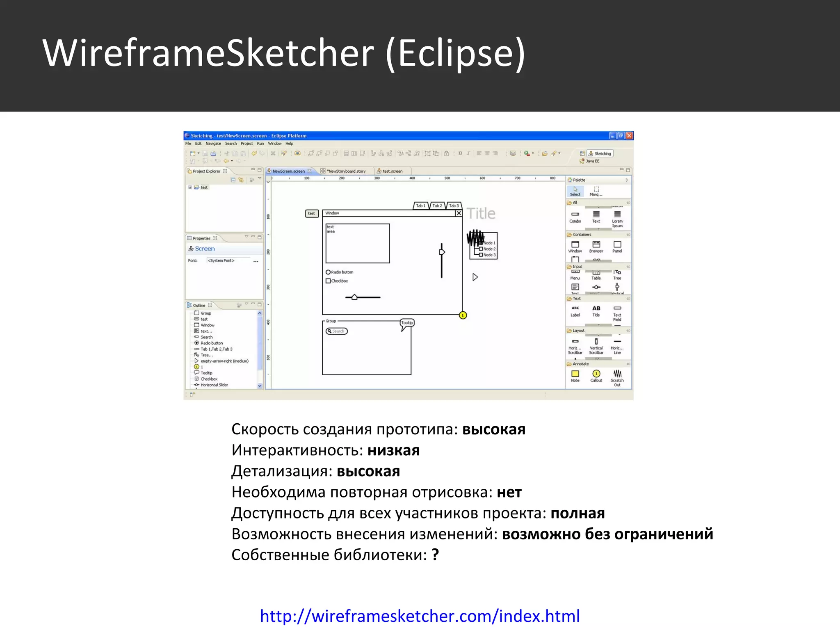Click the yellow undo arrow toolbar icon
The width and height of the screenshot is (840, 630).
tap(254, 153)
